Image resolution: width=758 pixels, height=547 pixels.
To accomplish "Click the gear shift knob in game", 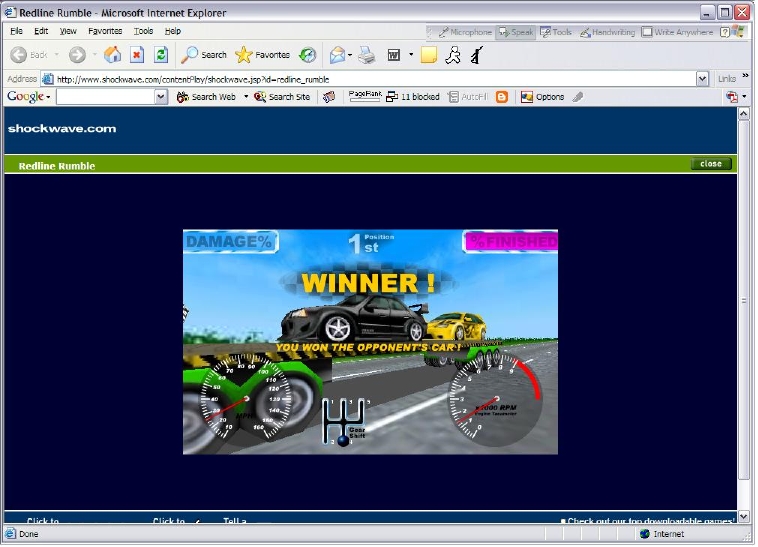I will tap(343, 441).
